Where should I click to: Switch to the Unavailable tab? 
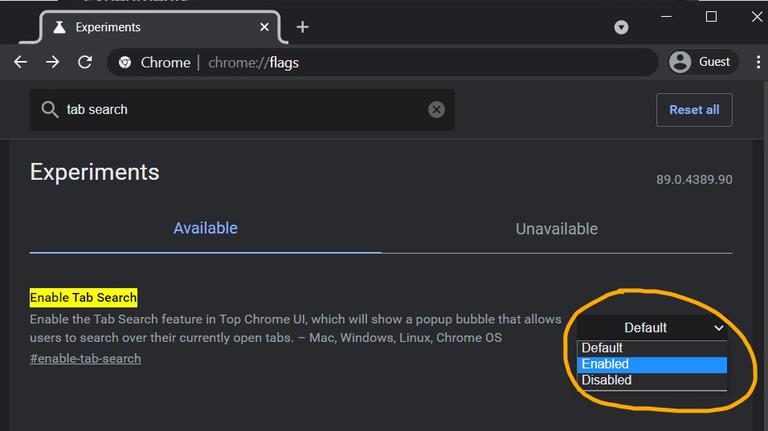(556, 229)
